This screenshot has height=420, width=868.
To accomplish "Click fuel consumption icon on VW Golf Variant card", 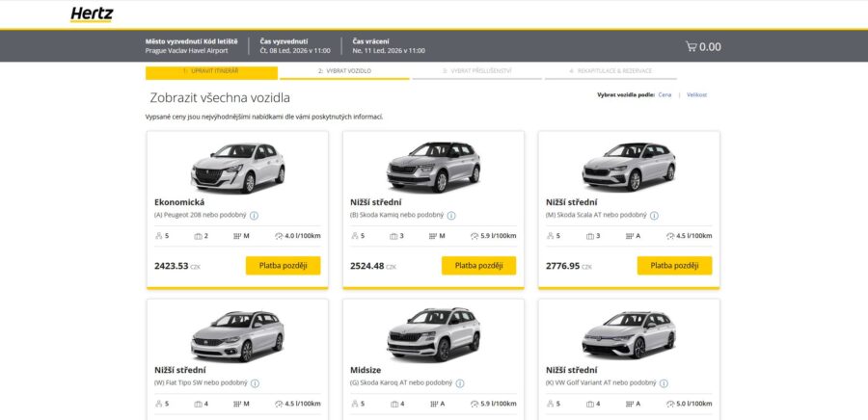I will pos(670,404).
